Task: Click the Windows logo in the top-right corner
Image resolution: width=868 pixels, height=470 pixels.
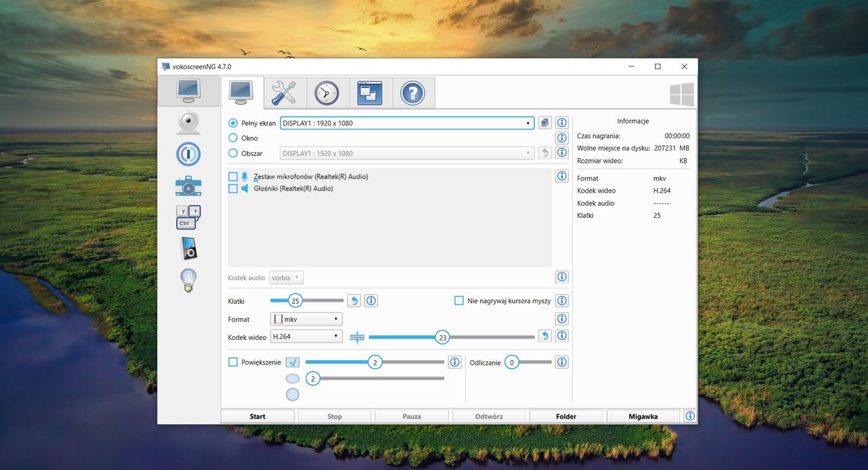Action: coord(681,94)
